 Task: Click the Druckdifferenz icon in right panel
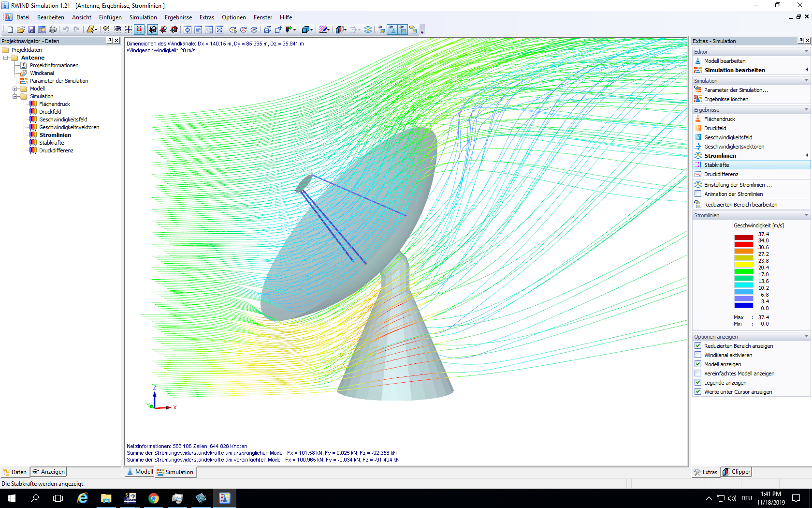pos(698,174)
